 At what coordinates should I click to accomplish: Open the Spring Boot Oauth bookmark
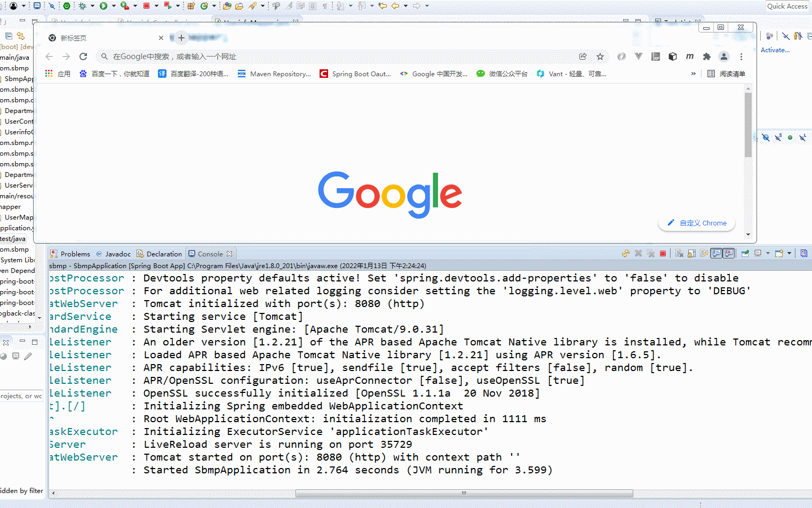coord(355,74)
